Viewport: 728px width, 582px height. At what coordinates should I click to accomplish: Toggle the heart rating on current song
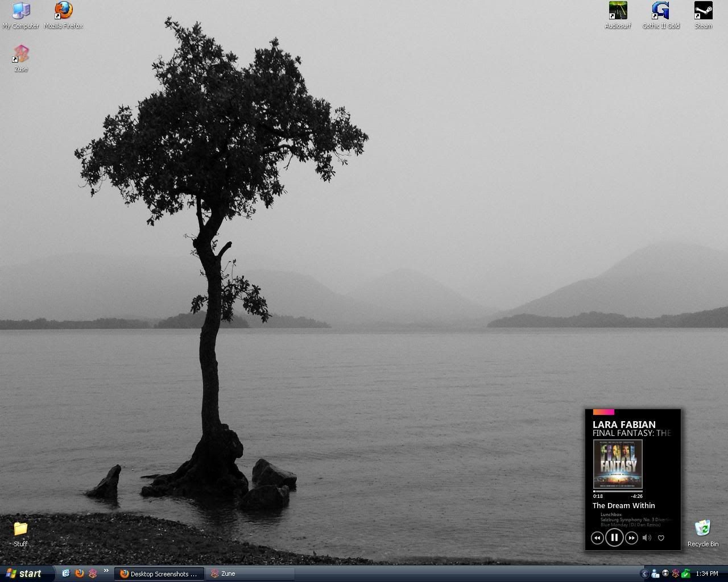pos(661,538)
